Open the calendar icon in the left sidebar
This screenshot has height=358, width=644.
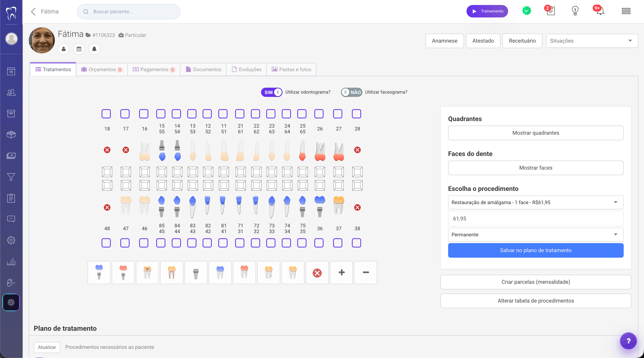click(x=11, y=72)
